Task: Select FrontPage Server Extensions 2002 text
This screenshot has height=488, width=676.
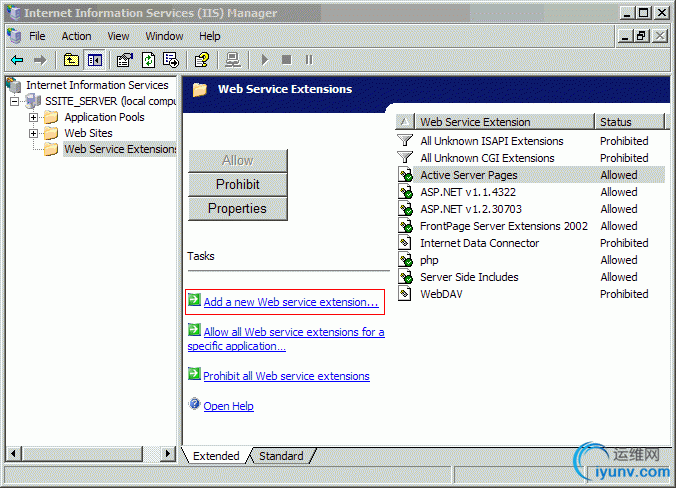Action: (504, 226)
